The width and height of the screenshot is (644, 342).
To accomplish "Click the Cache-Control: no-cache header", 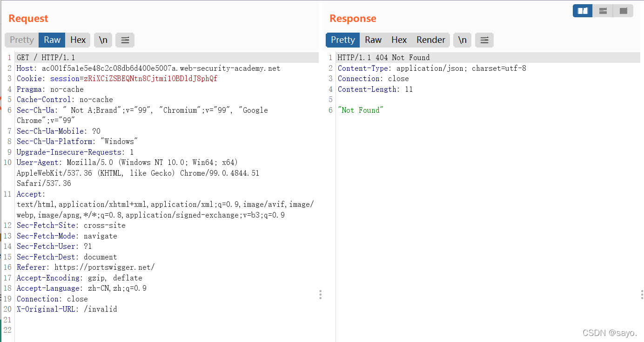I will click(x=65, y=100).
